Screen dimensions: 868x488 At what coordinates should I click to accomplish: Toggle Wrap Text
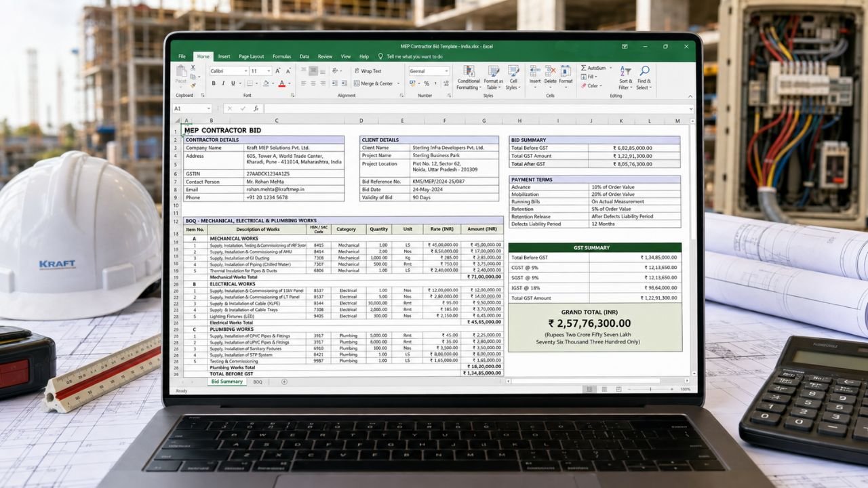point(368,70)
